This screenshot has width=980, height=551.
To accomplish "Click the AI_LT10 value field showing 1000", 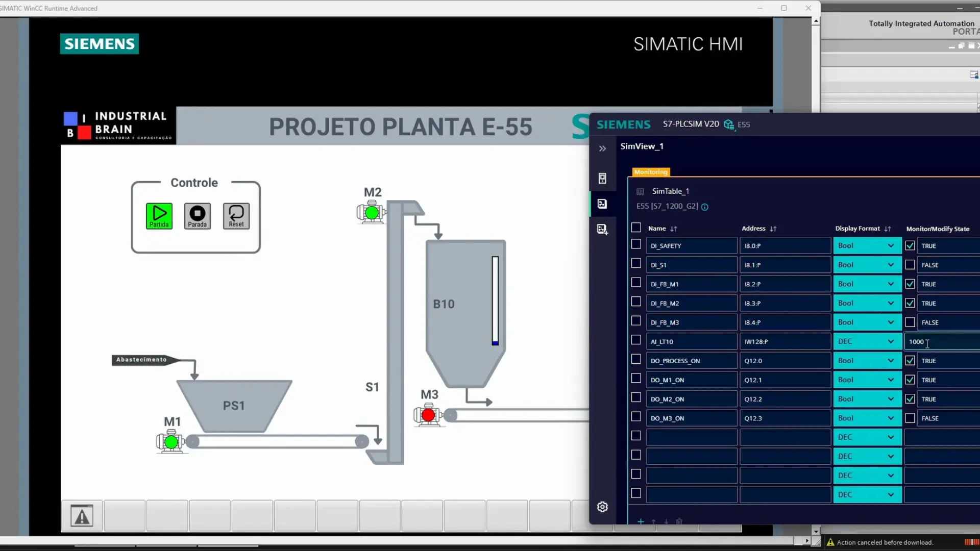I will [x=942, y=341].
